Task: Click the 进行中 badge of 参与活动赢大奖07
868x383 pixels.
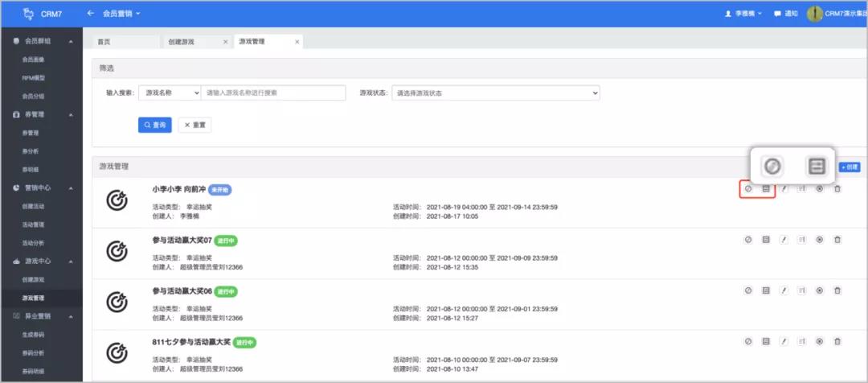Action: tap(226, 241)
